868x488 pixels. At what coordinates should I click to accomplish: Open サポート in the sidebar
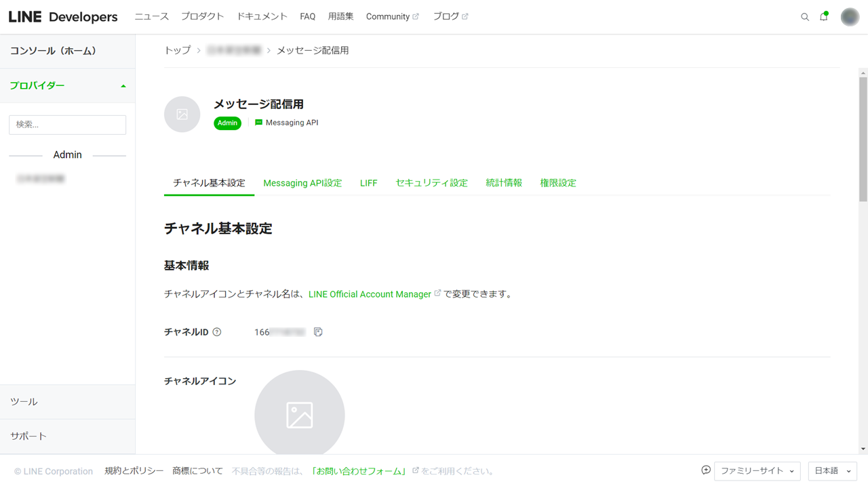(x=68, y=436)
